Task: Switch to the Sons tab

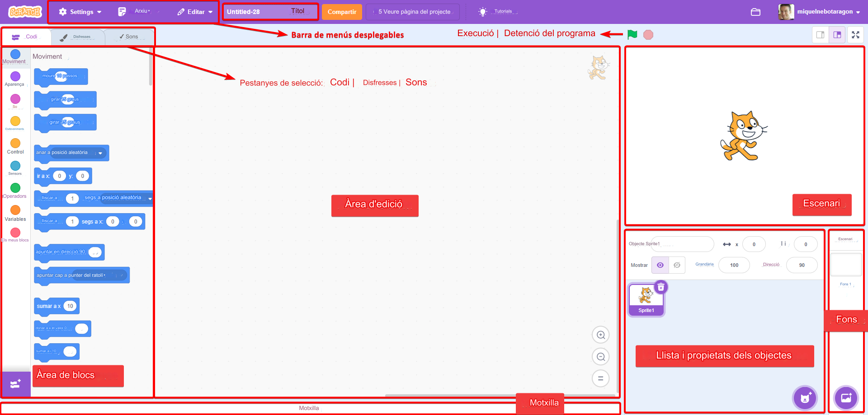Action: coord(129,37)
